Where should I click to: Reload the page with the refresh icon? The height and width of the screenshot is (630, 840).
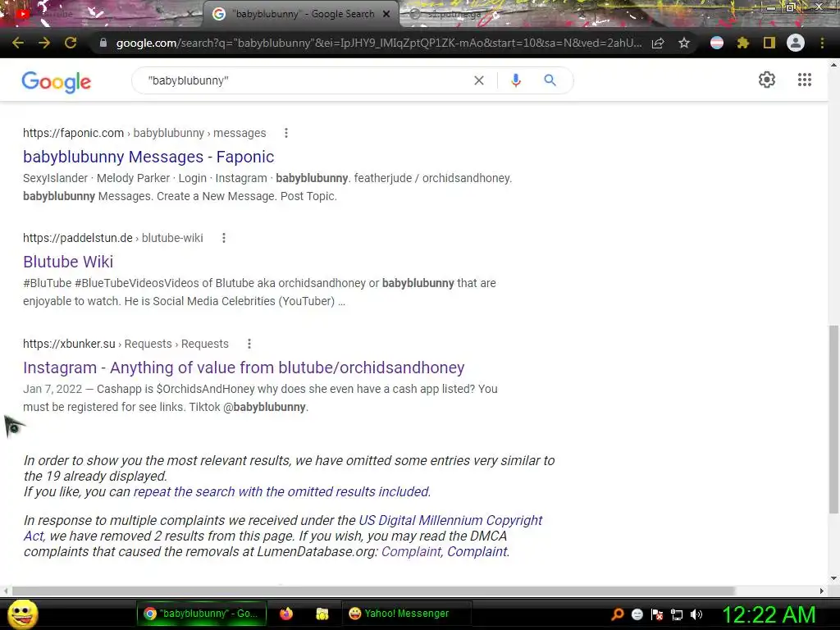(x=71, y=43)
